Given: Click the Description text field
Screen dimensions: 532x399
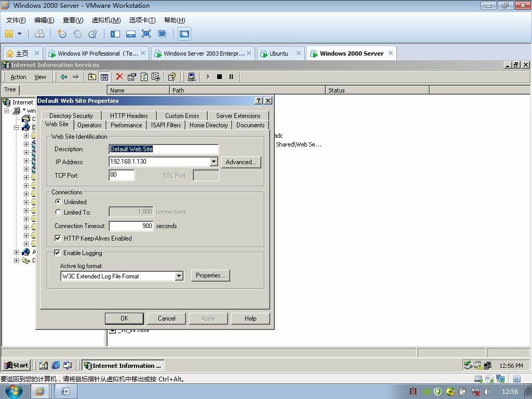Looking at the screenshot, I should 164,149.
